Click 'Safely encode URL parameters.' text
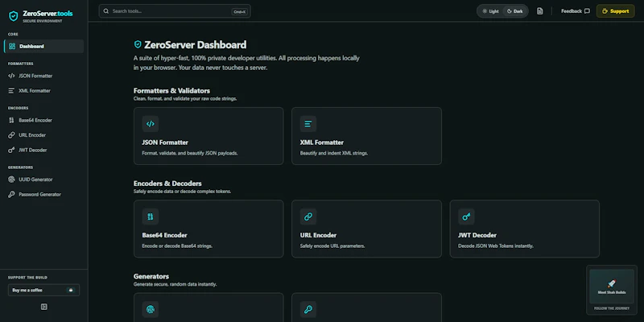 click(332, 246)
